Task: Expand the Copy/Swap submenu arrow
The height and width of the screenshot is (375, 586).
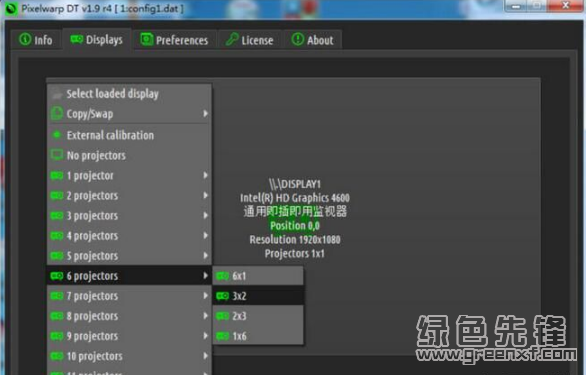Action: (x=205, y=113)
